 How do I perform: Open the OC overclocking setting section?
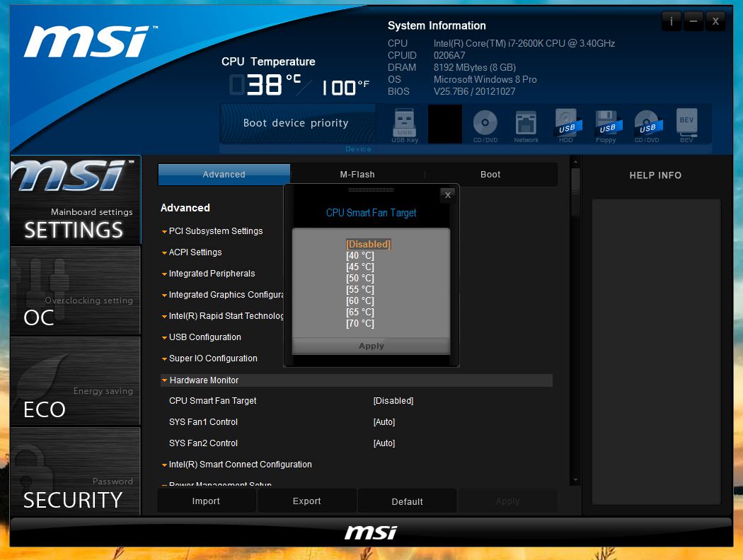tap(75, 290)
